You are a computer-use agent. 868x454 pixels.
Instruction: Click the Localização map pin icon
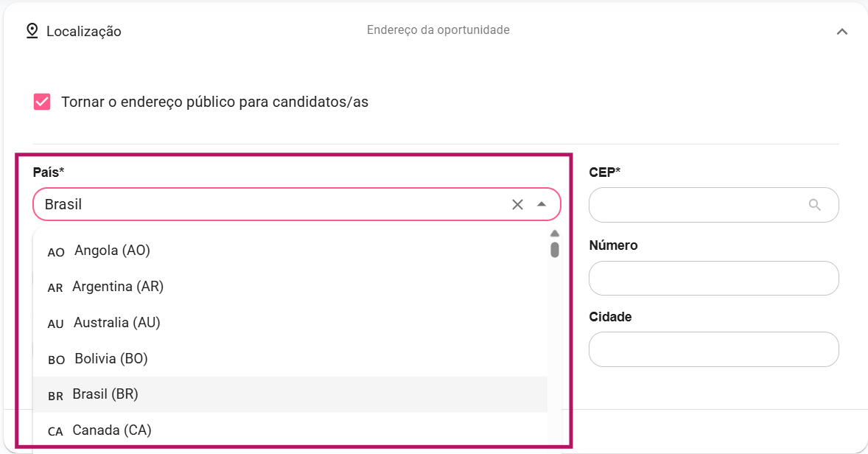tap(32, 31)
